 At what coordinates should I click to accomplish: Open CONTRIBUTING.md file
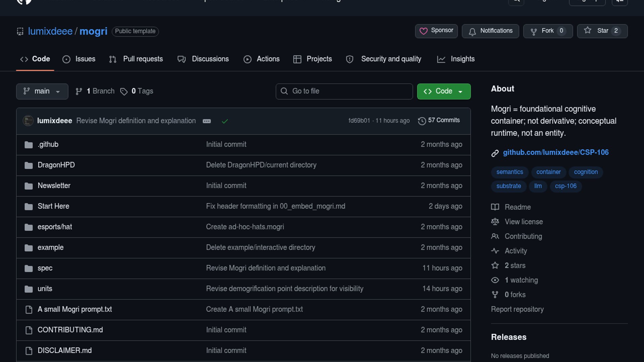click(70, 330)
